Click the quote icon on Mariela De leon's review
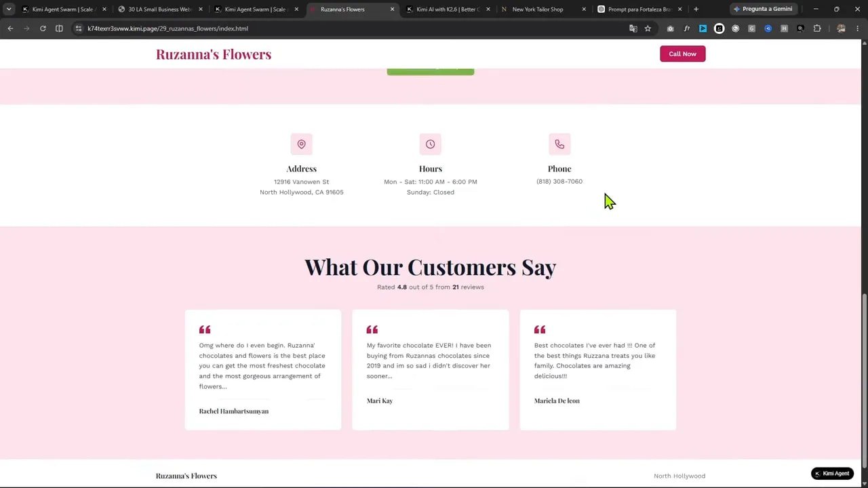 tap(540, 329)
